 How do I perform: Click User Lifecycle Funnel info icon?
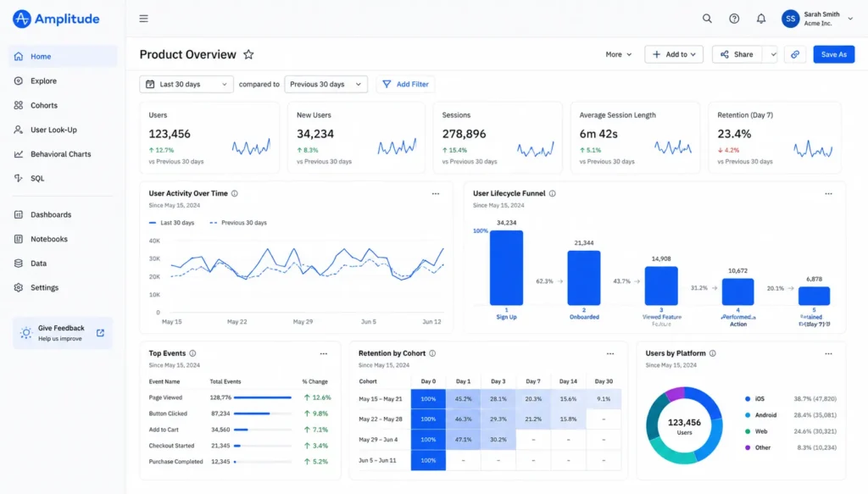(x=553, y=193)
